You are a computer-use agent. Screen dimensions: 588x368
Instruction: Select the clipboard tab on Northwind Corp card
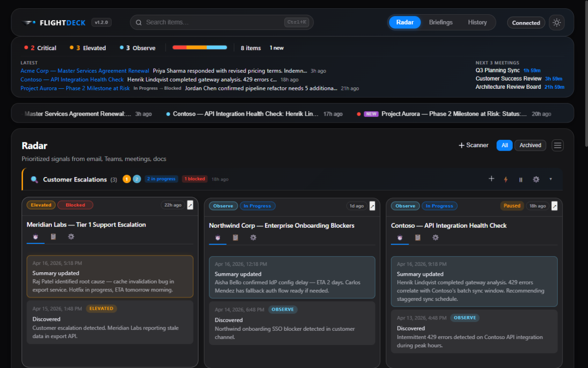[236, 237]
